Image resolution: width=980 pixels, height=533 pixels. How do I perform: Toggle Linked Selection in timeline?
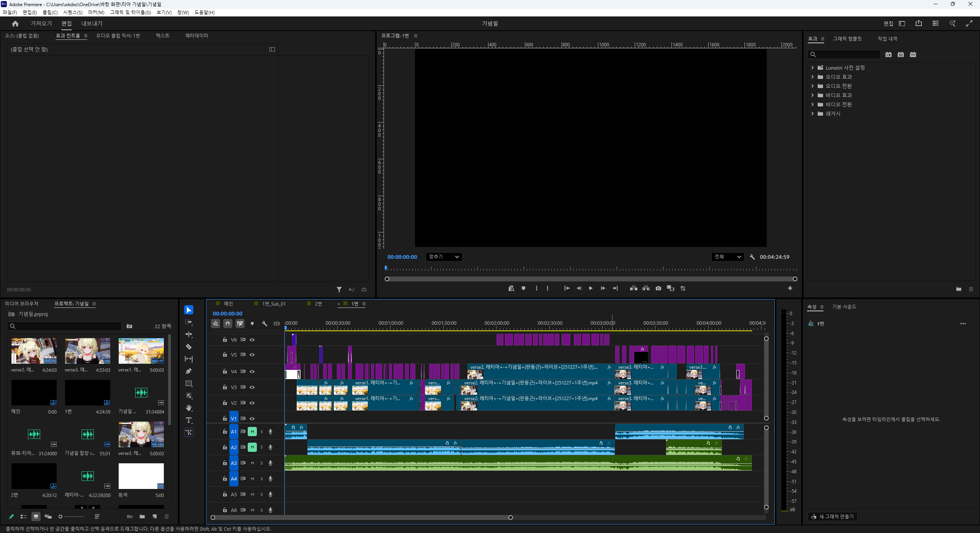coord(240,324)
